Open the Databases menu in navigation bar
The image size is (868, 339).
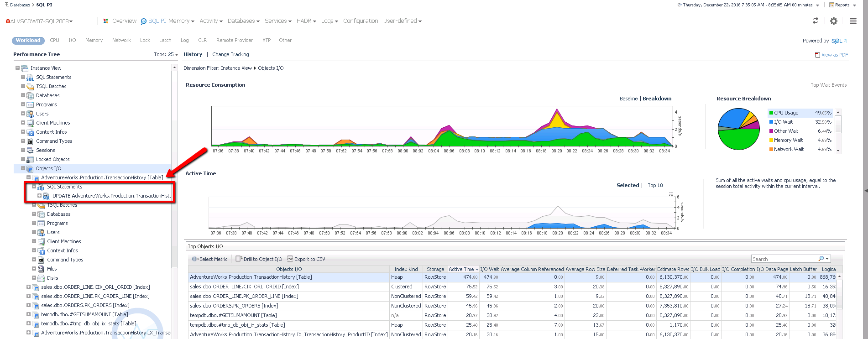click(x=243, y=21)
